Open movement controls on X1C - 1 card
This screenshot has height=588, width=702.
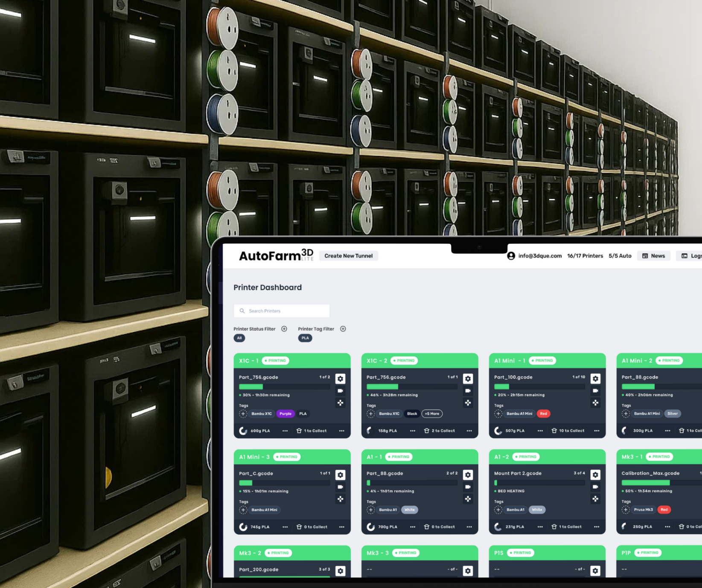(340, 403)
